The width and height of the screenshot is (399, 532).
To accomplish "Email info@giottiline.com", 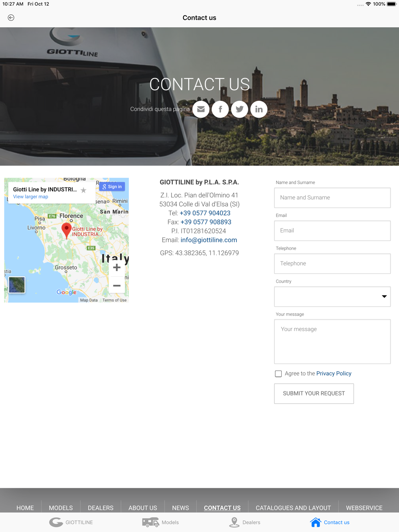I will pos(209,240).
